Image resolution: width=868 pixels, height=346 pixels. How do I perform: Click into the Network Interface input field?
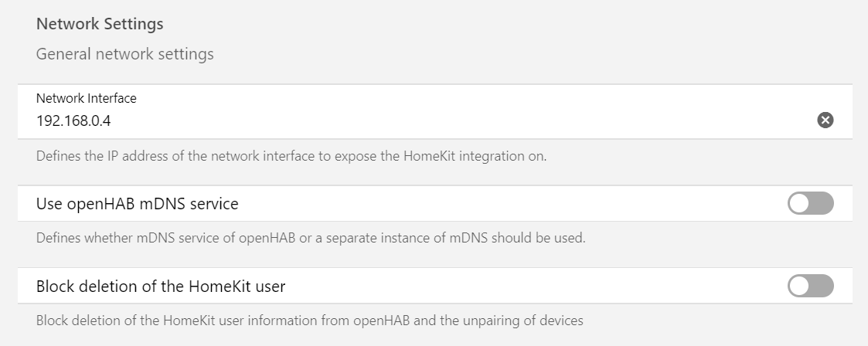(x=386, y=120)
